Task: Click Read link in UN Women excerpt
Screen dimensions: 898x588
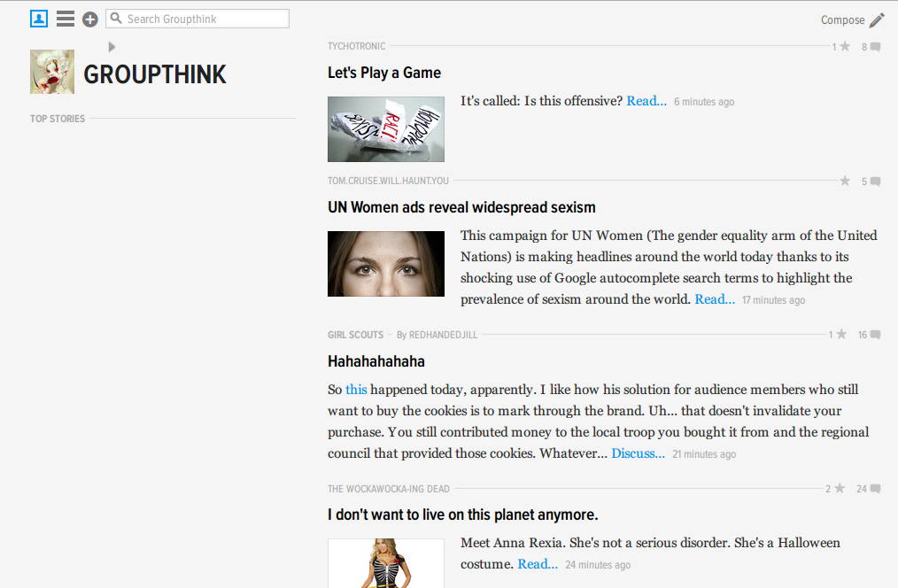Action: pos(715,298)
